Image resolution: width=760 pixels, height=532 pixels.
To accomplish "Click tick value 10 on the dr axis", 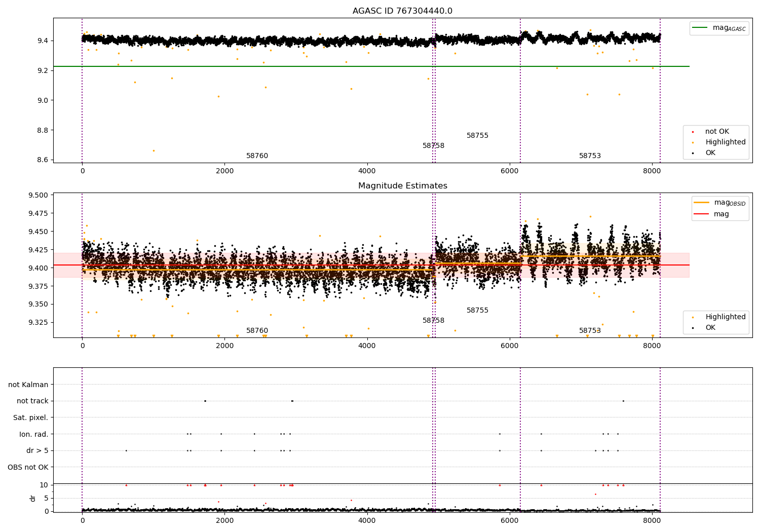I will pyautogui.click(x=44, y=485).
